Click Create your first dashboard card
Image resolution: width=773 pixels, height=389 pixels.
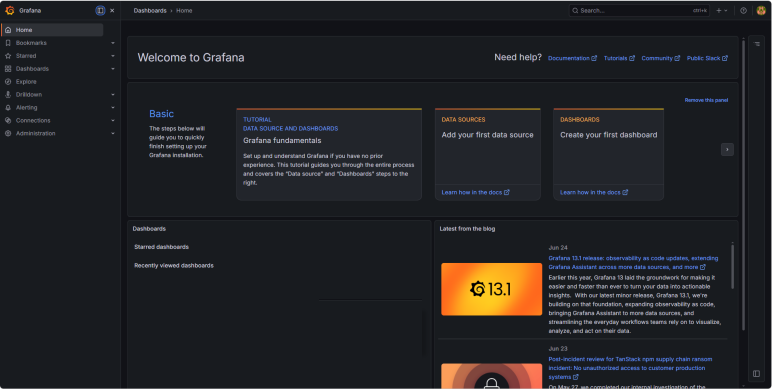pyautogui.click(x=608, y=154)
